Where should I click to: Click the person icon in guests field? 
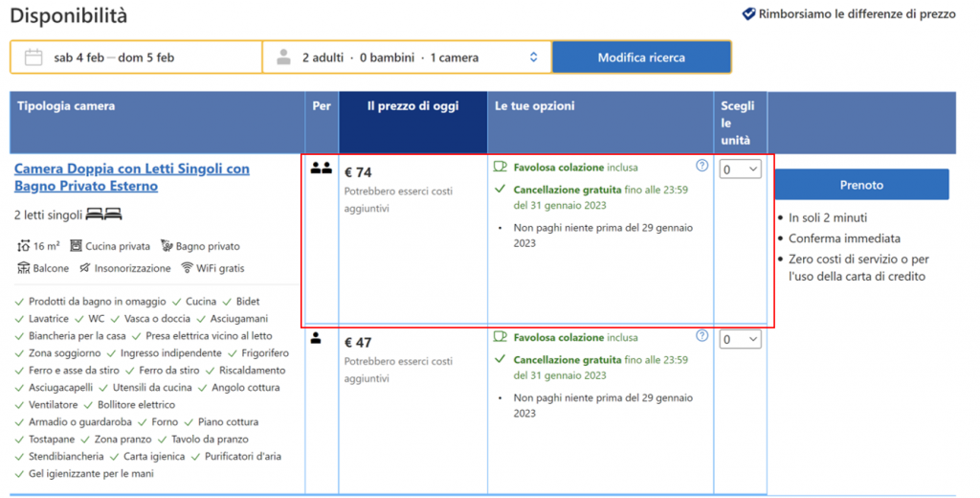pyautogui.click(x=283, y=57)
